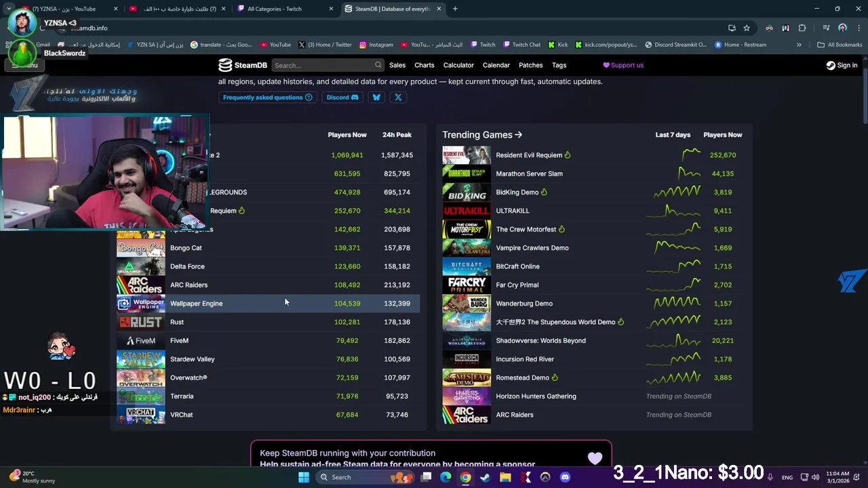Click the Steam icon beside Sign in
This screenshot has width=868, height=488.
831,65
